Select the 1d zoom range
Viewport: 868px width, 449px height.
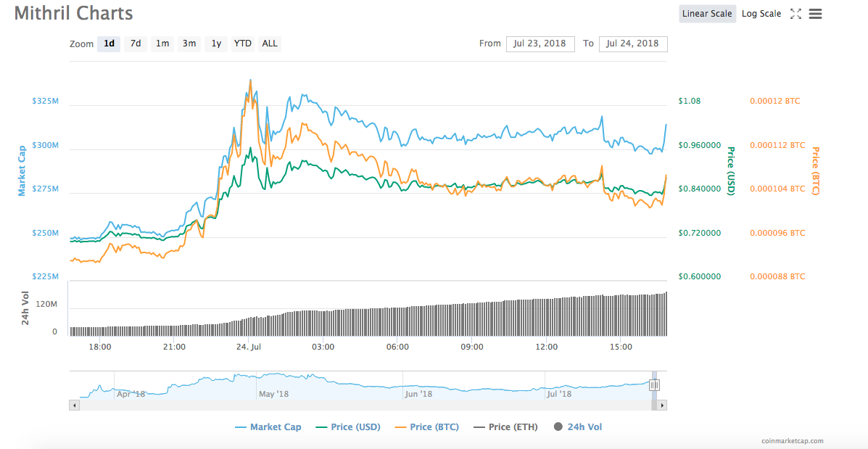(109, 44)
